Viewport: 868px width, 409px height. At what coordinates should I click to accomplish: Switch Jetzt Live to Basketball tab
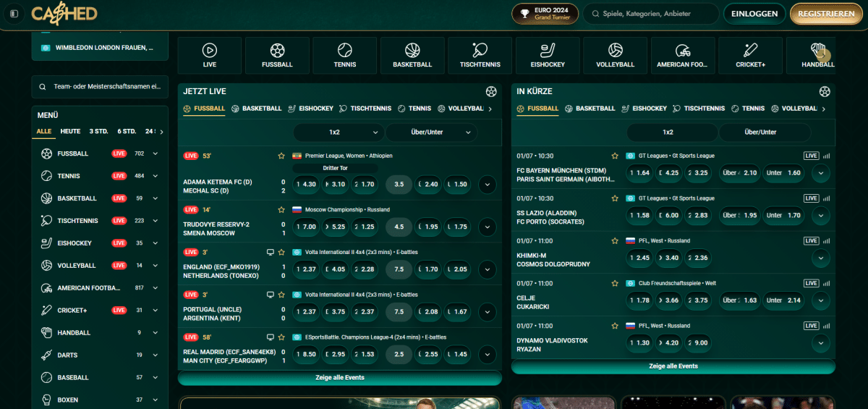(x=257, y=109)
